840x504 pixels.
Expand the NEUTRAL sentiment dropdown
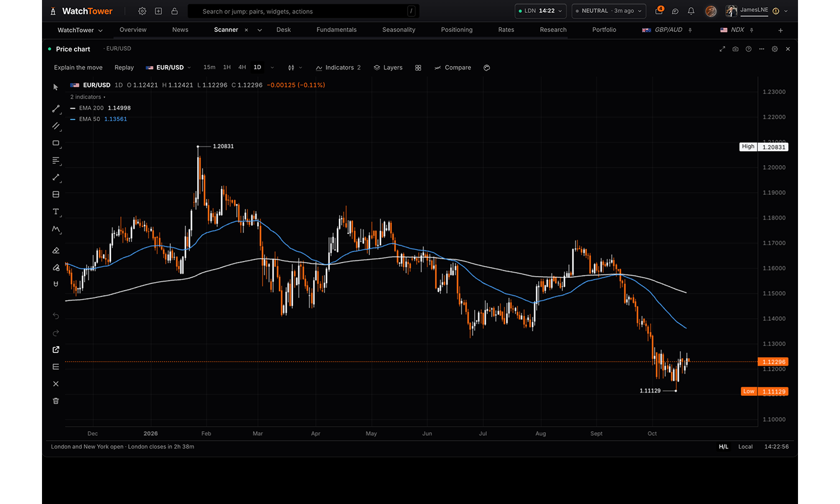coord(609,11)
